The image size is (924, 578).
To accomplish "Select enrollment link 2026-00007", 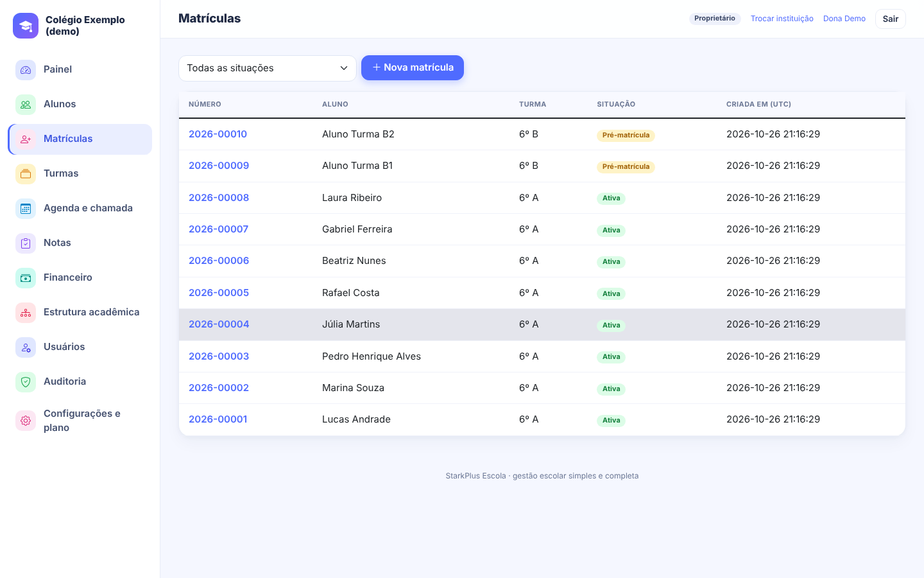I will click(x=218, y=229).
